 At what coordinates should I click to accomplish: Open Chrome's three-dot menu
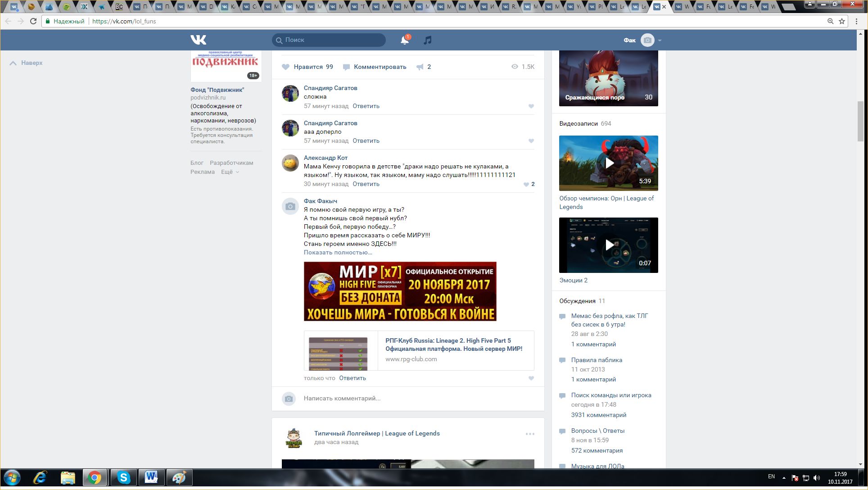pos(856,21)
